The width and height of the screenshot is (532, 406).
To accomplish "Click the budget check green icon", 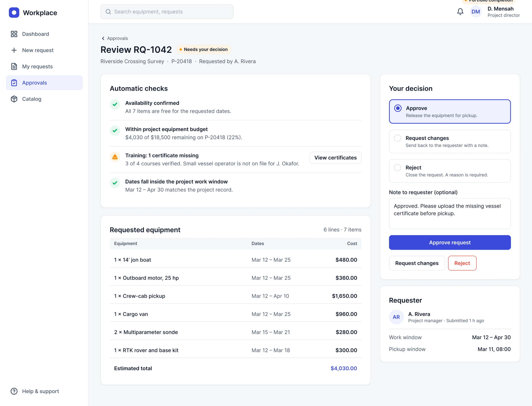I will (x=115, y=131).
